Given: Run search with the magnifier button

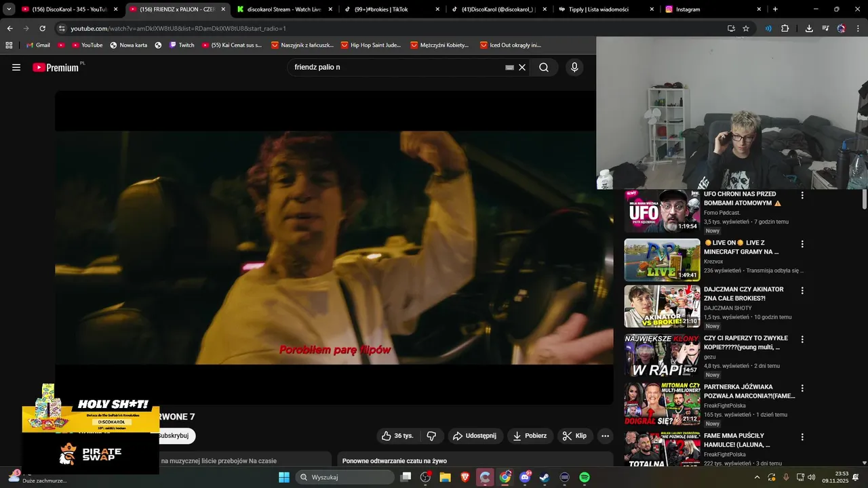Looking at the screenshot, I should [544, 67].
